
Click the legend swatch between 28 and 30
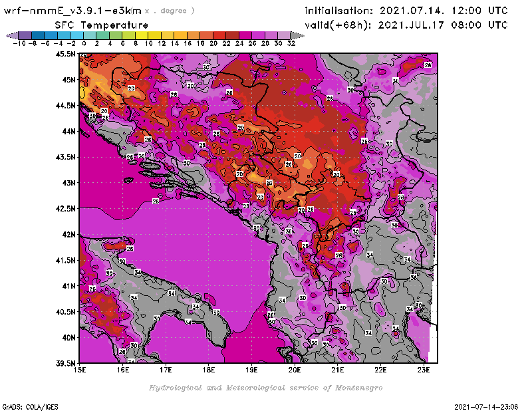coord(271,35)
